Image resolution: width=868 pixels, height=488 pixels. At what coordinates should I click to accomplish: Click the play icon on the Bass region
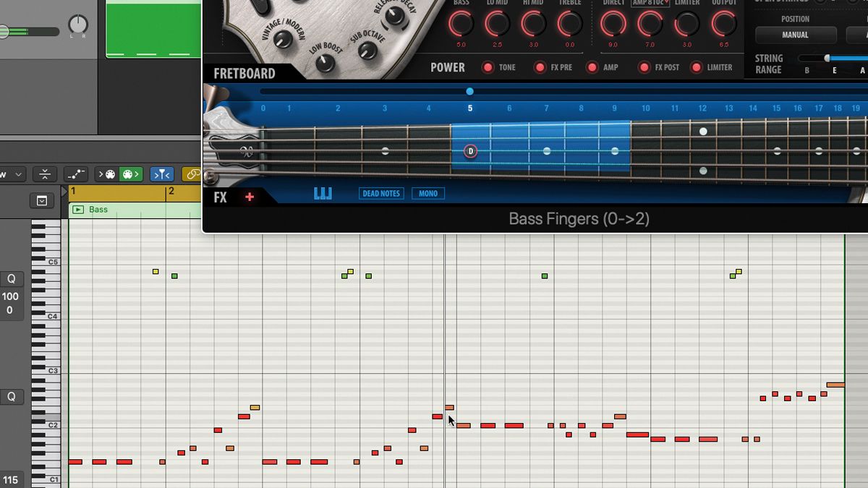[77, 210]
